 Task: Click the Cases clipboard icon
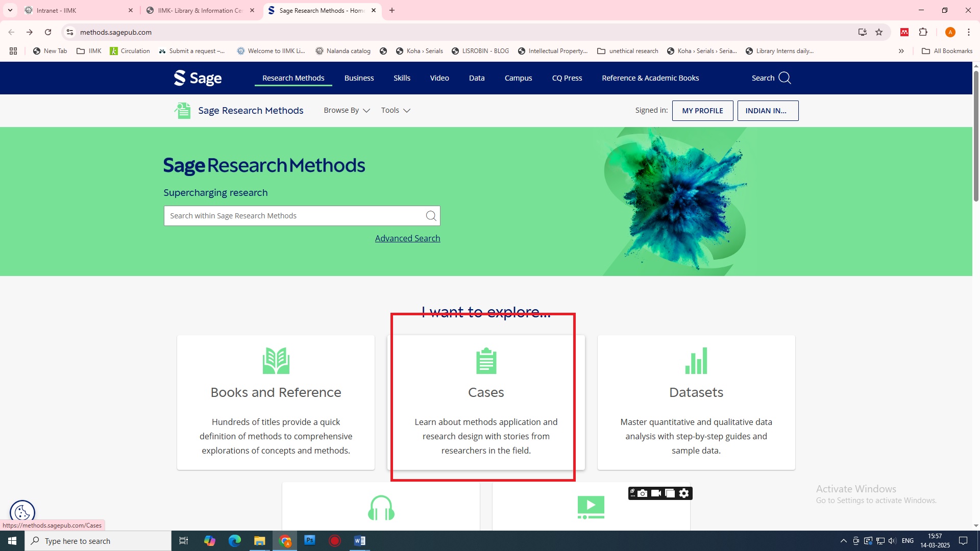click(486, 361)
